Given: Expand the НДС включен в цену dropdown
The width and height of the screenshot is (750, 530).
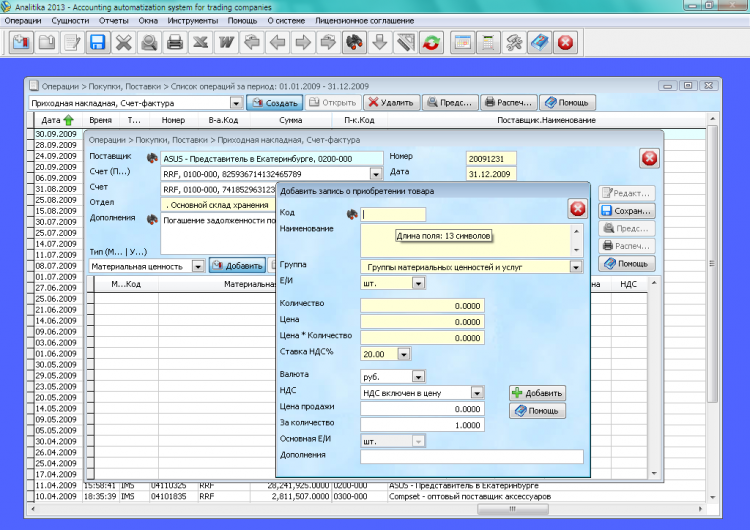Looking at the screenshot, I should click(x=477, y=393).
